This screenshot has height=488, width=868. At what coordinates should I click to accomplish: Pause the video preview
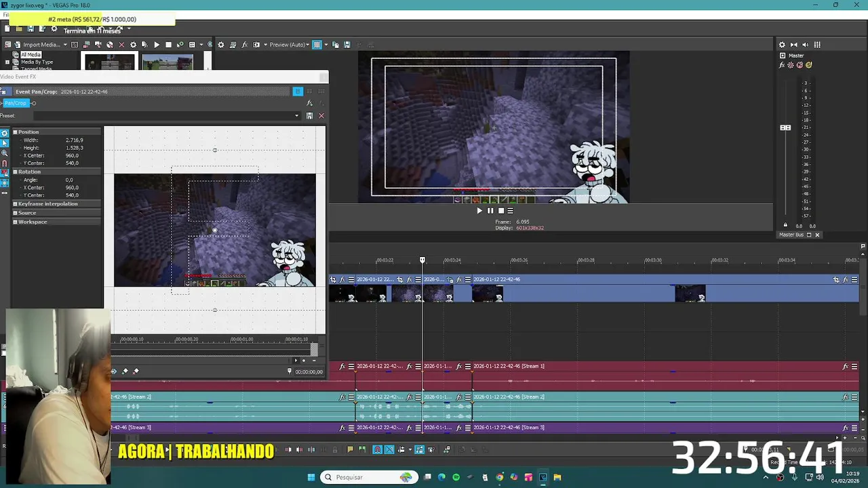tap(490, 211)
